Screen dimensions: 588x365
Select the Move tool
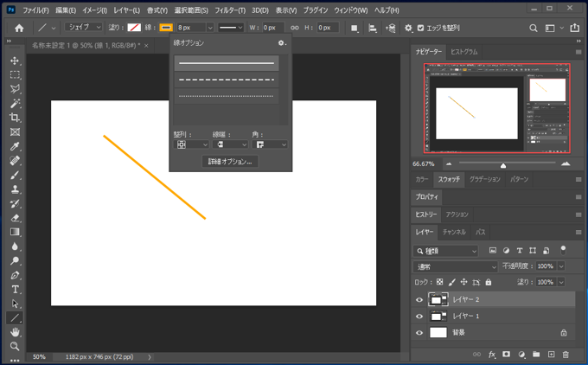point(15,61)
